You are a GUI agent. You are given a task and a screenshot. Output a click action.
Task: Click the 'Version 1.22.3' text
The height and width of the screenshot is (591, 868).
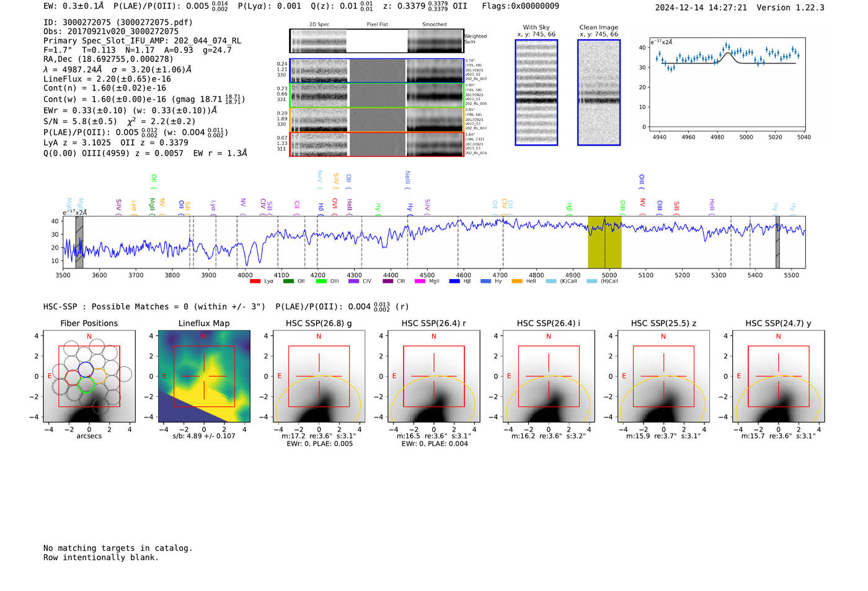(x=790, y=7)
